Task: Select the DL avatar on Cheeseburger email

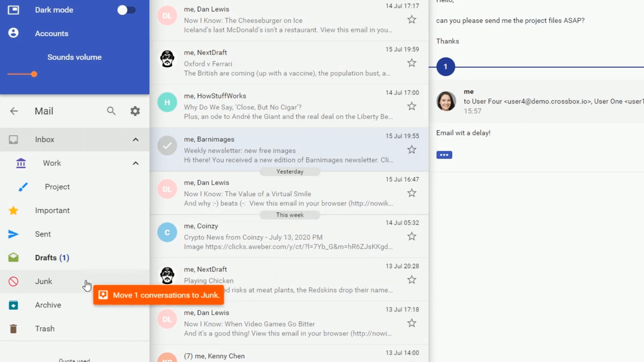Action: tap(167, 15)
